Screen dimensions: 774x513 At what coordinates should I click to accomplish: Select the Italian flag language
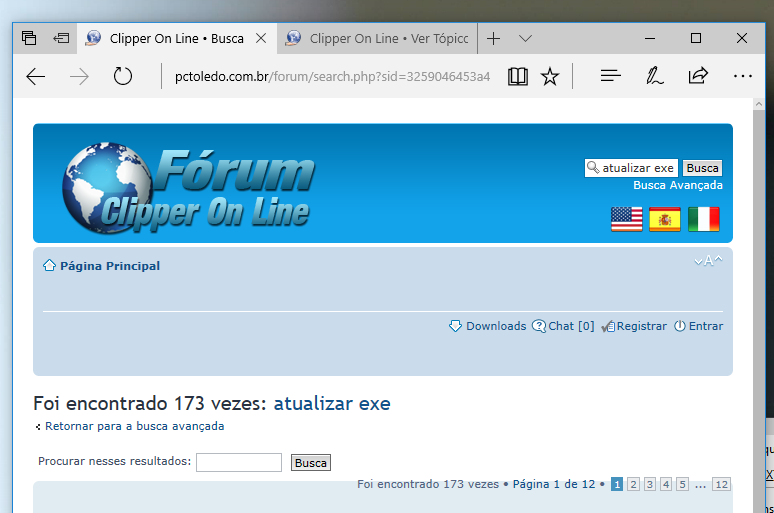(704, 219)
